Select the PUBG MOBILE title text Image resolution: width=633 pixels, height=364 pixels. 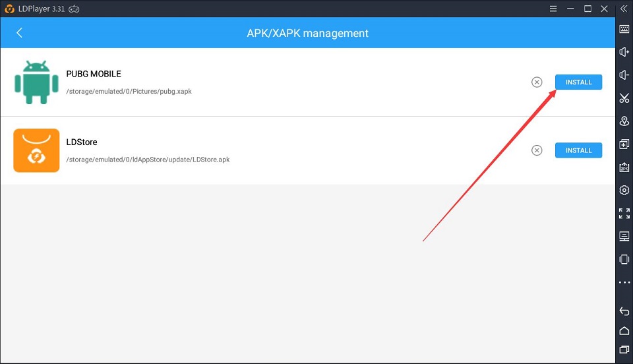[x=94, y=74]
